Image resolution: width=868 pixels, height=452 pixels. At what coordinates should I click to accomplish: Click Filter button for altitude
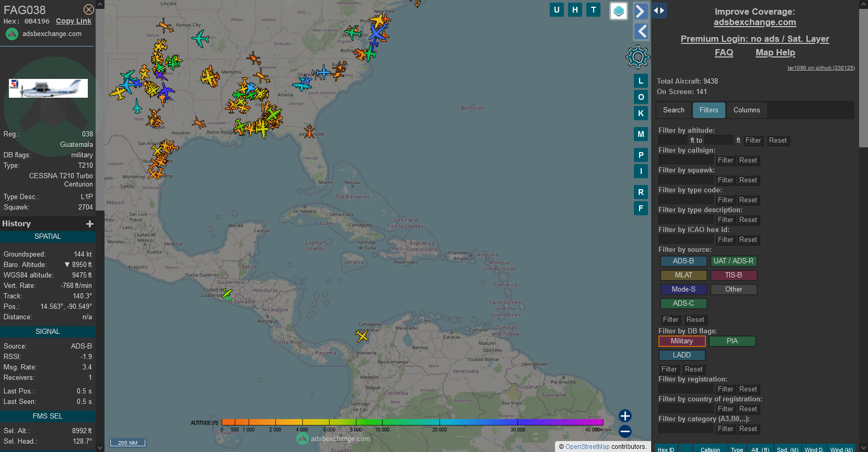pyautogui.click(x=753, y=141)
